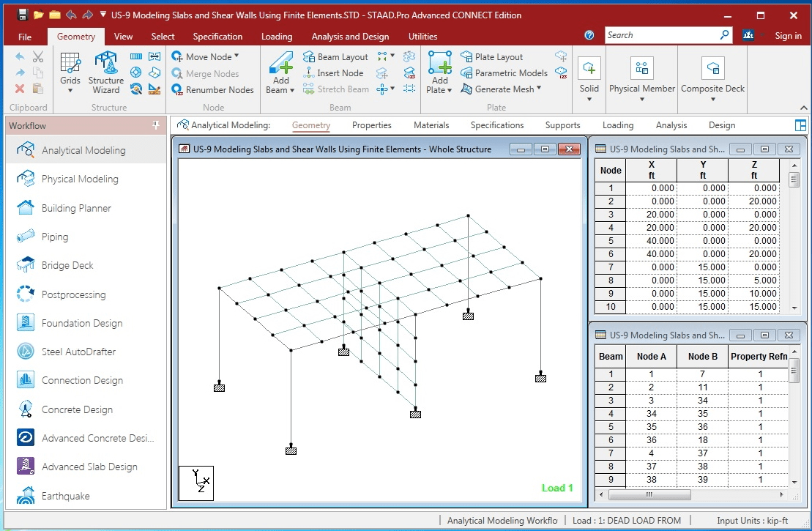Switch to the Supports page
812x531 pixels.
(x=562, y=125)
